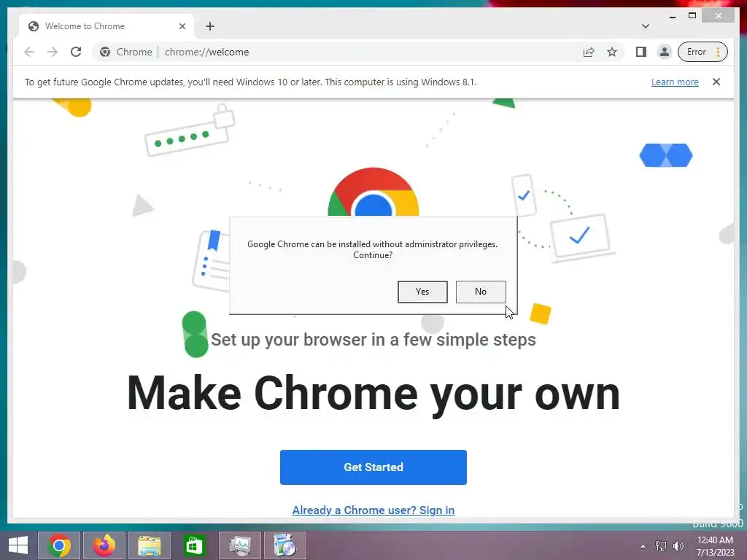This screenshot has height=560, width=747.
Task: Expand the tab search chevron
Action: [x=645, y=26]
